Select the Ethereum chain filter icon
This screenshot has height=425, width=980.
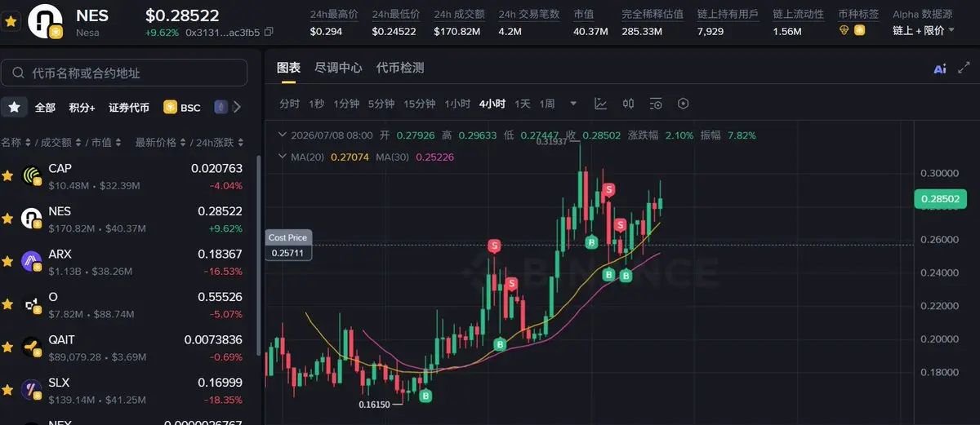click(x=220, y=107)
